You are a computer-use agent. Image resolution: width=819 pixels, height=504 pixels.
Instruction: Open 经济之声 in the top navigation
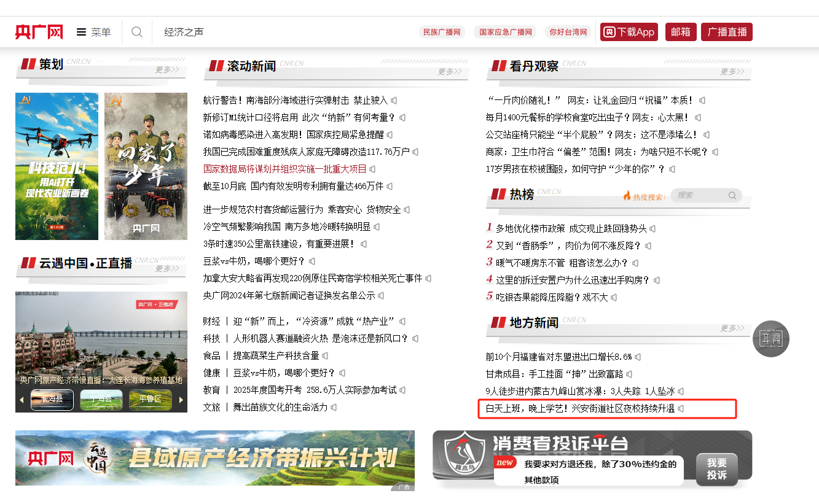tap(184, 32)
